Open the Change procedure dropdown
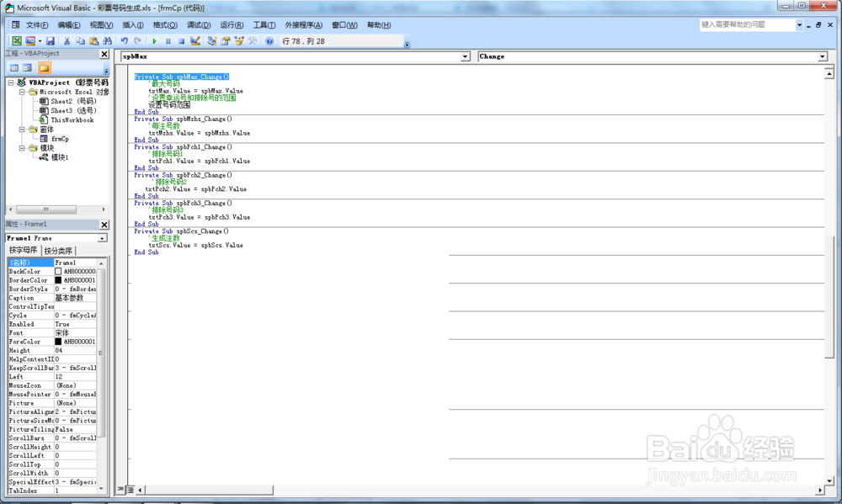This screenshot has width=842, height=504. 822,56
